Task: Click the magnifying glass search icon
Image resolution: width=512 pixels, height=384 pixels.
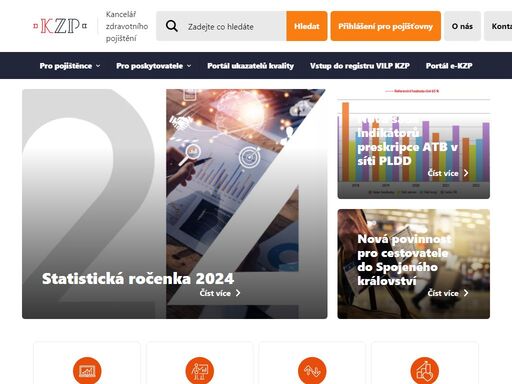Action: 172,26
